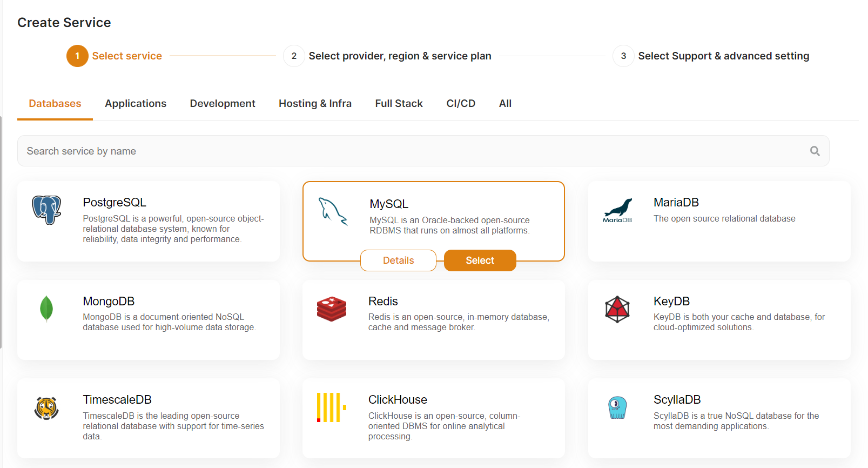Switch to the CI/CD tab
Image resolution: width=868 pixels, height=468 pixels.
click(x=461, y=104)
